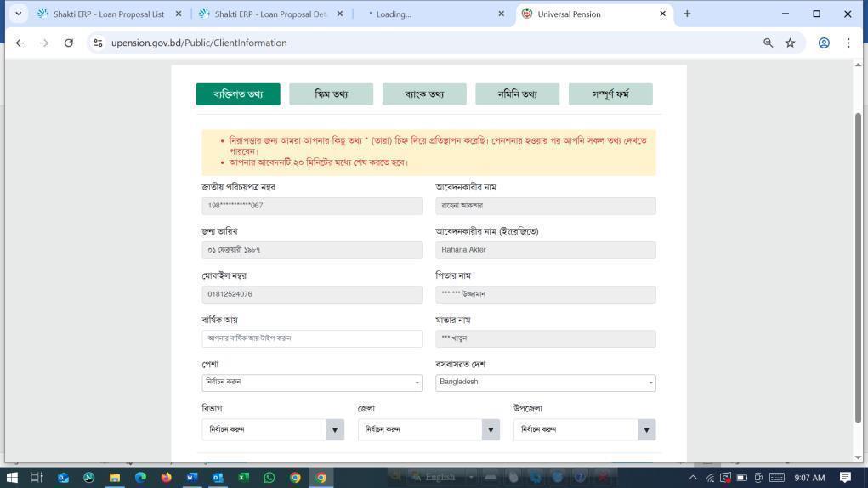The image size is (868, 488).
Task: Click the ব্যাংক তথ্য step button
Action: (x=423, y=94)
